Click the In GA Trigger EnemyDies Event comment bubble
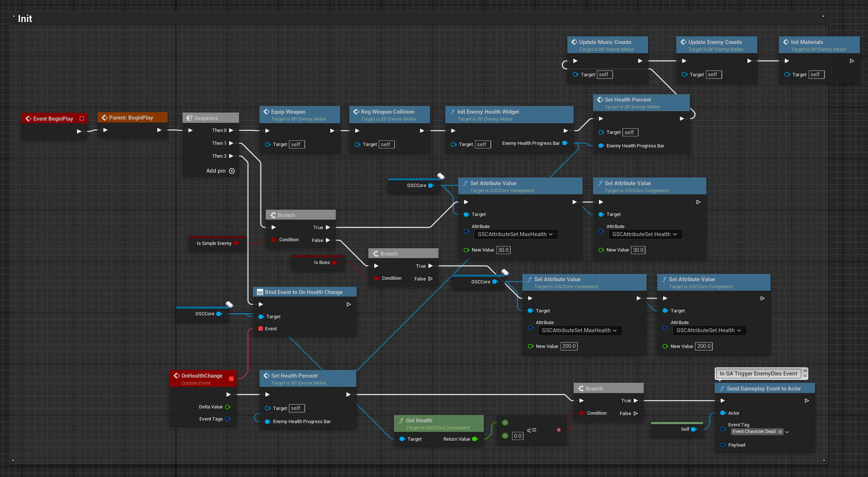The height and width of the screenshot is (477, 868). 758,374
